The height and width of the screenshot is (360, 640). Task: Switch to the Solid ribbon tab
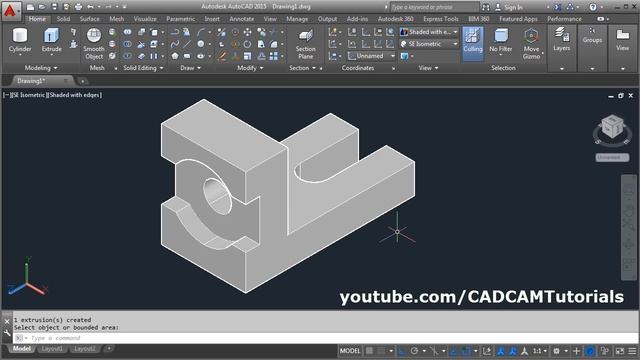(63, 19)
